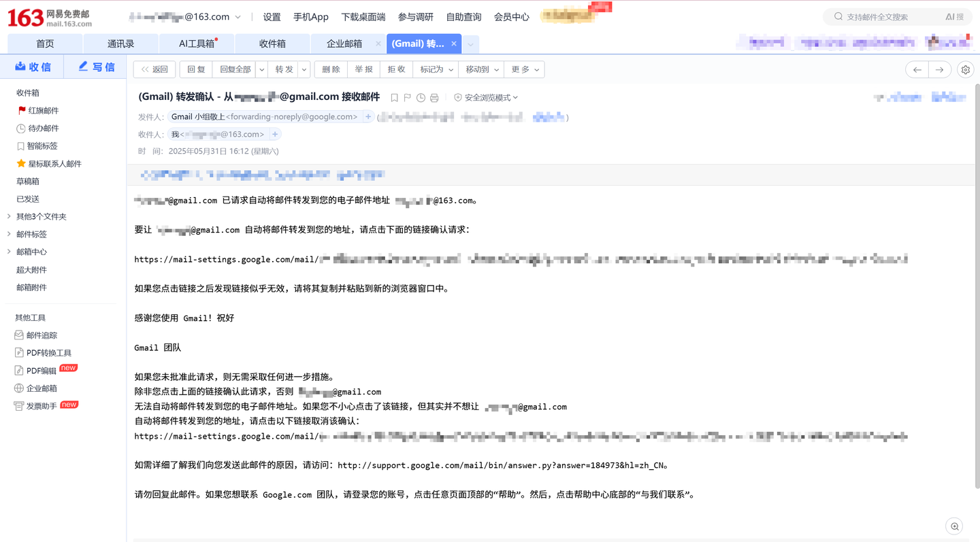Open the 星标联系人邮件 folder
The width and height of the screenshot is (980, 542).
[x=49, y=164]
